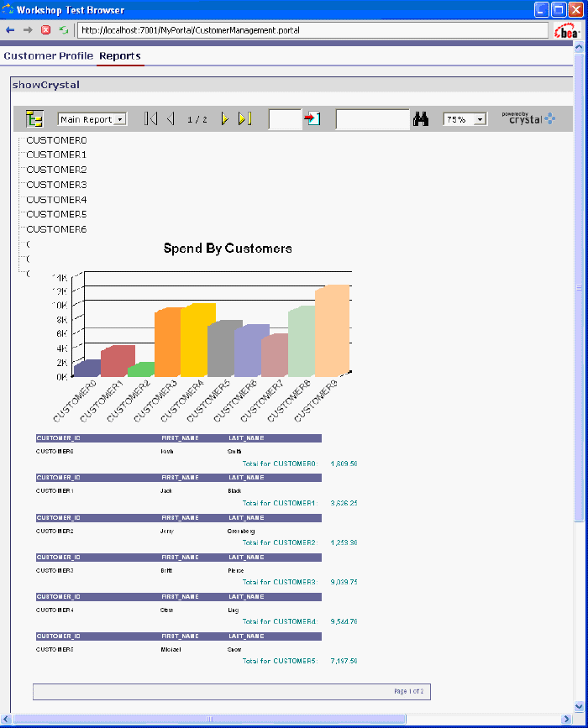Click the CUSTOMER3 orange chart bar
588x728 pixels.
pyautogui.click(x=167, y=343)
